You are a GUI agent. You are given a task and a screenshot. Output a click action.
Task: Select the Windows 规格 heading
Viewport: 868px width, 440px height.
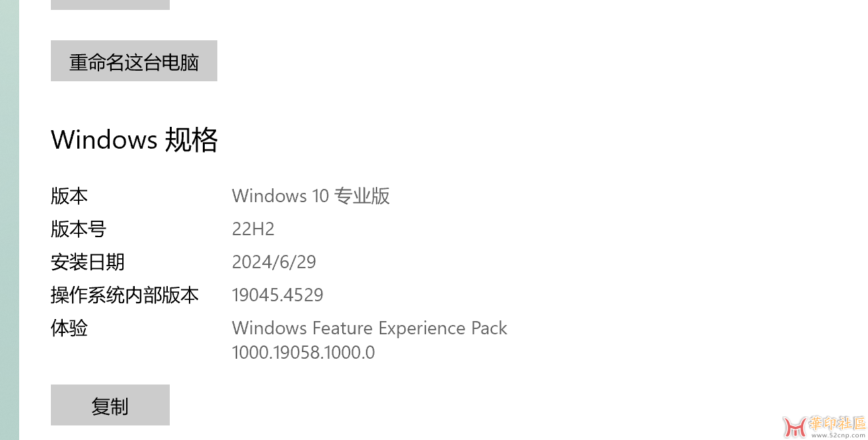(134, 139)
